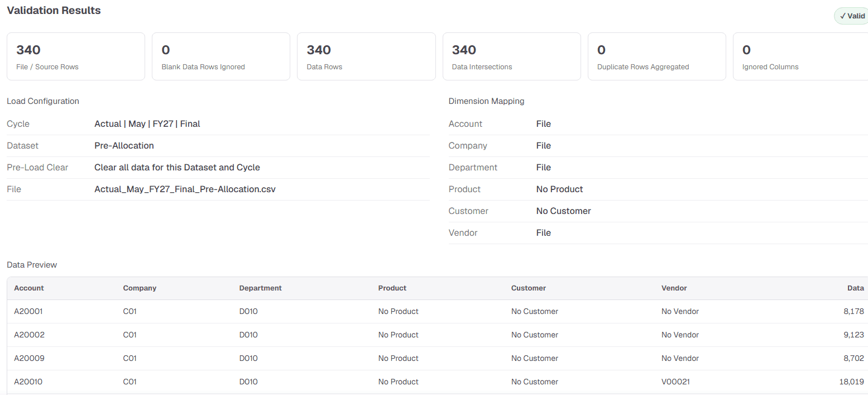Click the File value beside Company mapping

(x=543, y=146)
